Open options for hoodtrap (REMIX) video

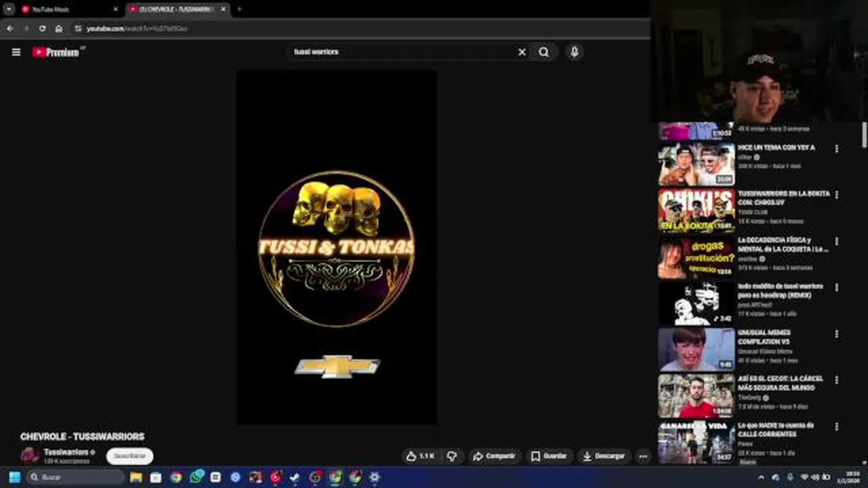tap(837, 287)
